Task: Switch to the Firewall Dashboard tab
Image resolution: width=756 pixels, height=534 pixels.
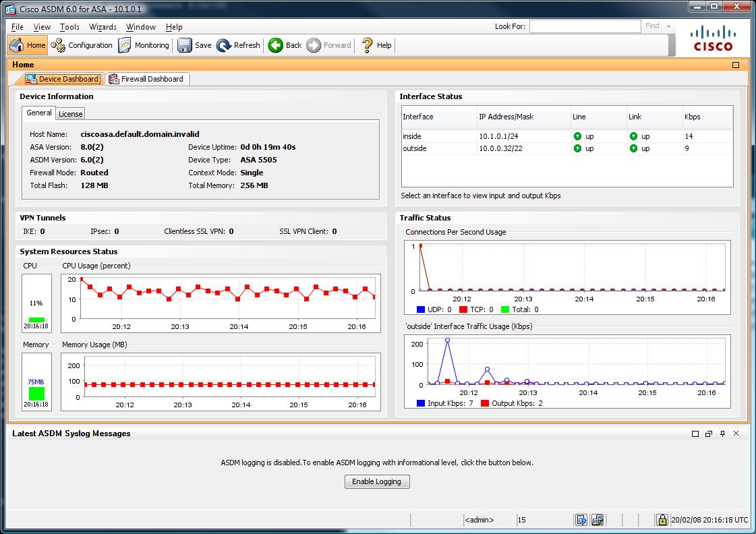Action: click(x=146, y=79)
